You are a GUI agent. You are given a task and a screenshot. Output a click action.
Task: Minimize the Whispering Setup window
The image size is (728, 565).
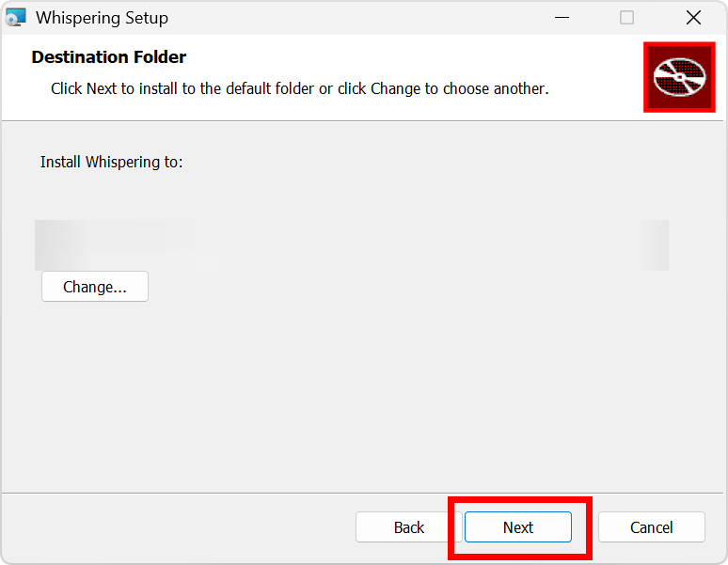click(x=562, y=18)
